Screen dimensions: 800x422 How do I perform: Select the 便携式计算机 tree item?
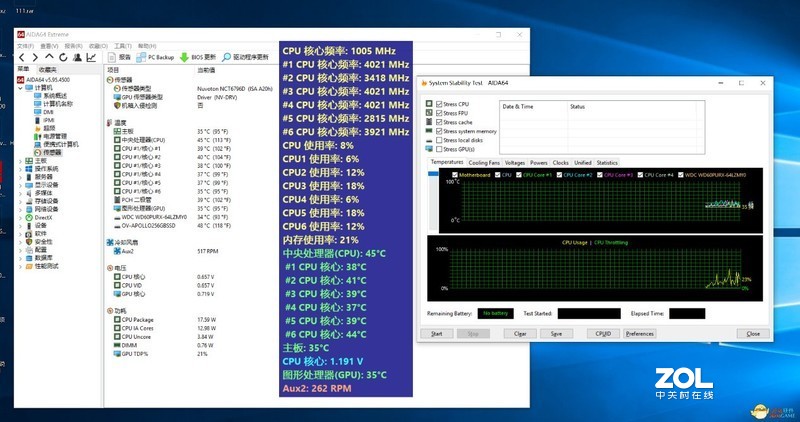click(x=56, y=144)
